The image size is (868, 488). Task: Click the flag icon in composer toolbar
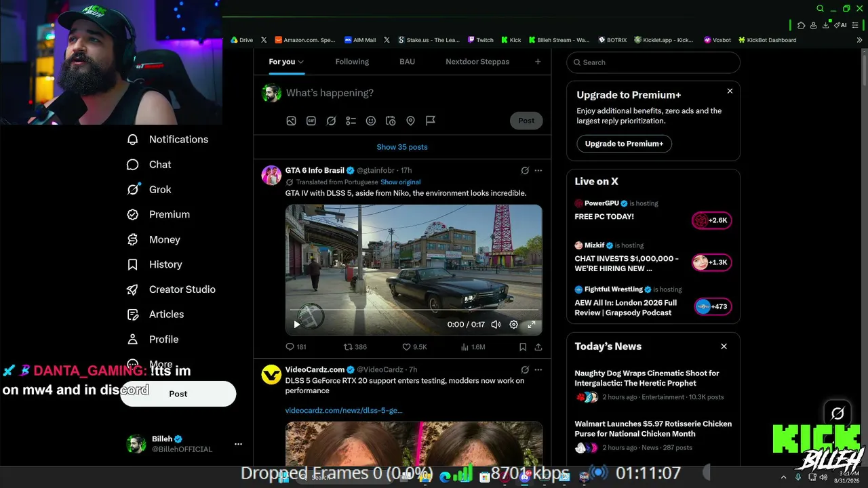431,121
